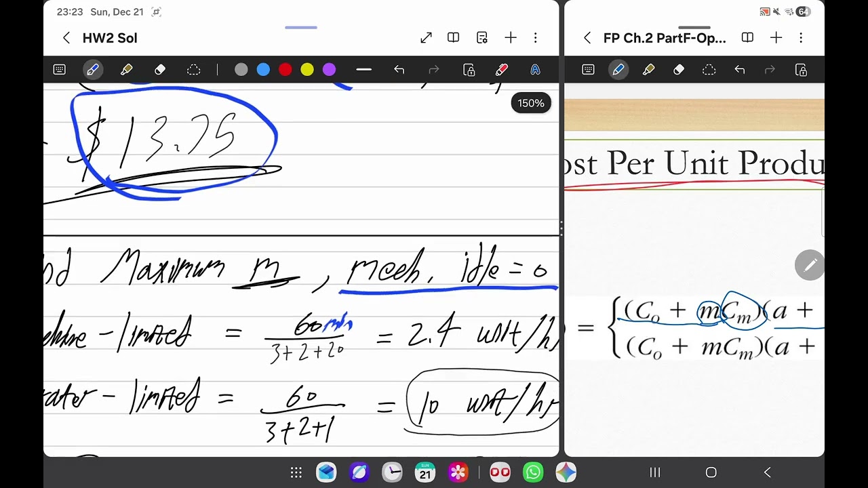Open reading mode in HW2 Sol window
Image resolution: width=868 pixels, height=488 pixels.
[x=454, y=38]
